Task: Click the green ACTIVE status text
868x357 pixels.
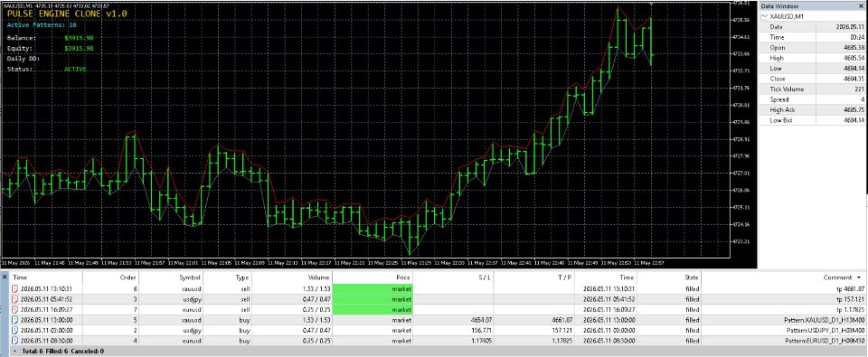Action: pos(75,70)
